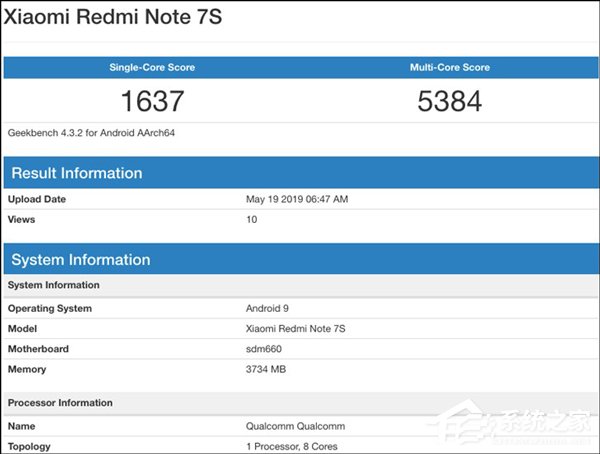Click the multi-core value 5384
Screen dimensions: 600x454
pos(450,101)
